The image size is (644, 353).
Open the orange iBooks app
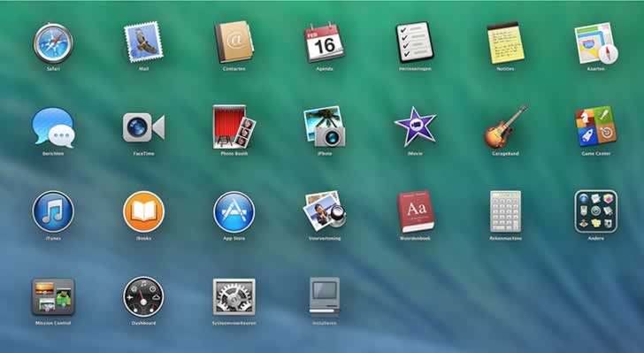click(143, 212)
